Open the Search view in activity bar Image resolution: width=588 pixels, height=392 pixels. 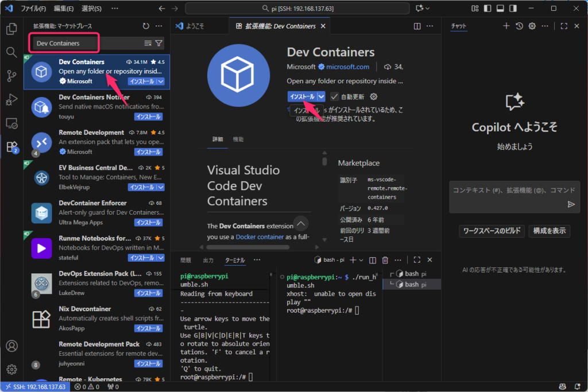11,52
